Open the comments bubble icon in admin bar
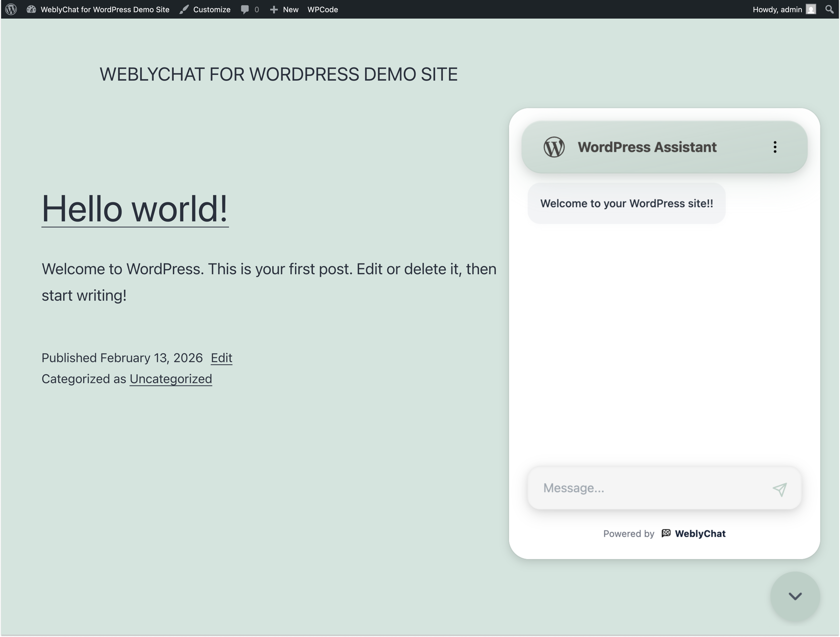 (x=245, y=9)
